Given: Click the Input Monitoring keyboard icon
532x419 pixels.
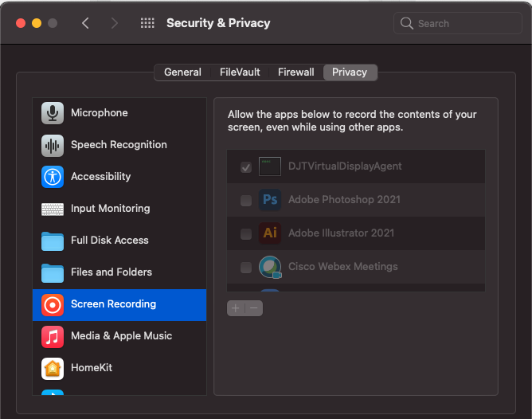Looking at the screenshot, I should [x=53, y=209].
